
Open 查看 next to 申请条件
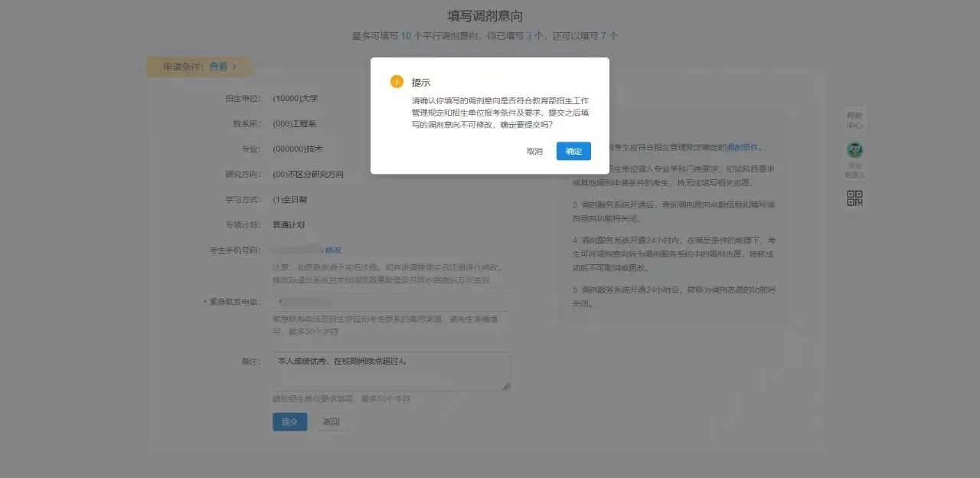[218, 67]
